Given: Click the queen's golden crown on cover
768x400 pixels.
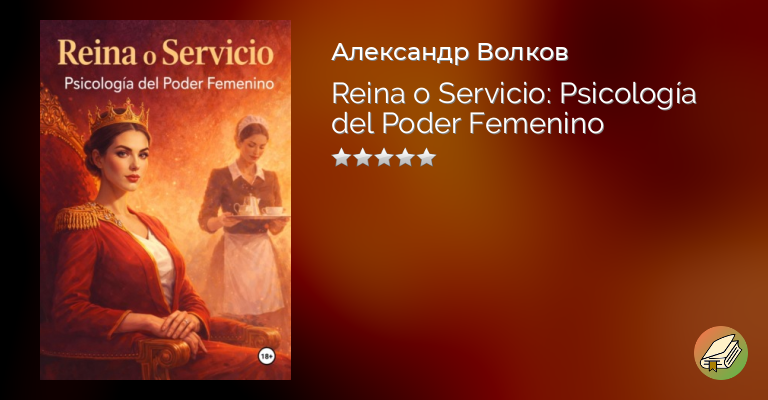Looking at the screenshot, I should pos(119,115).
